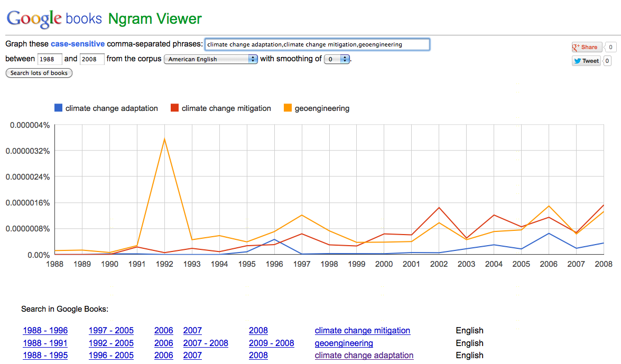
Task: Open the American English corpus dropdown
Action: tap(211, 59)
